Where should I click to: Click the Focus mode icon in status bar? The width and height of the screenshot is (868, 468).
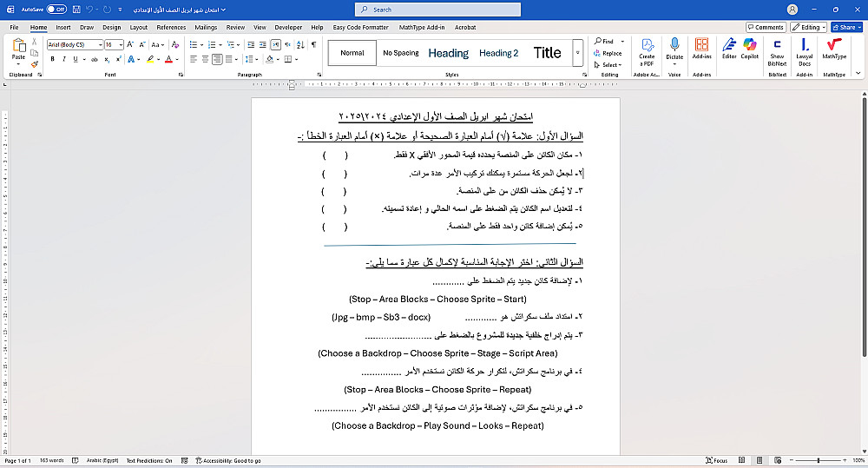(x=716, y=460)
